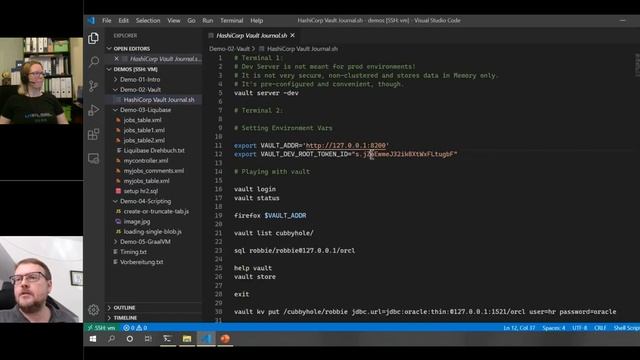Click the VS Code logo icon
The image size is (640, 360).
[91, 20]
